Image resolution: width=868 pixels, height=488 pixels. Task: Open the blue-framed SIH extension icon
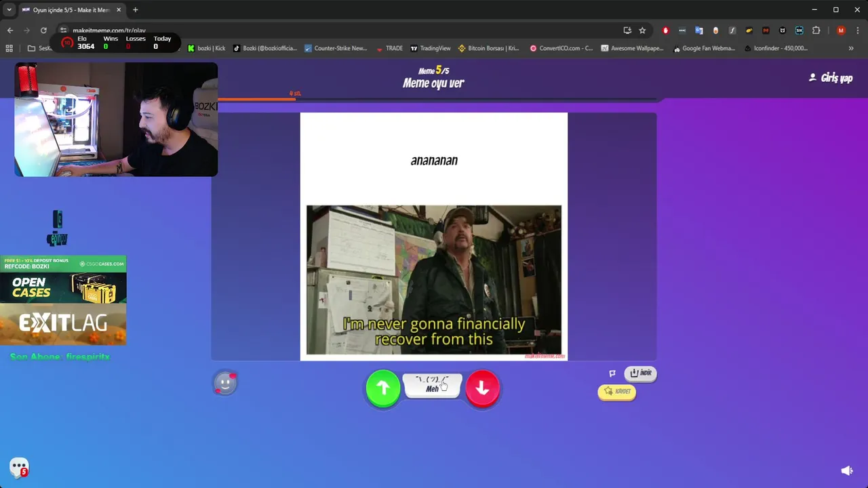[x=800, y=30]
